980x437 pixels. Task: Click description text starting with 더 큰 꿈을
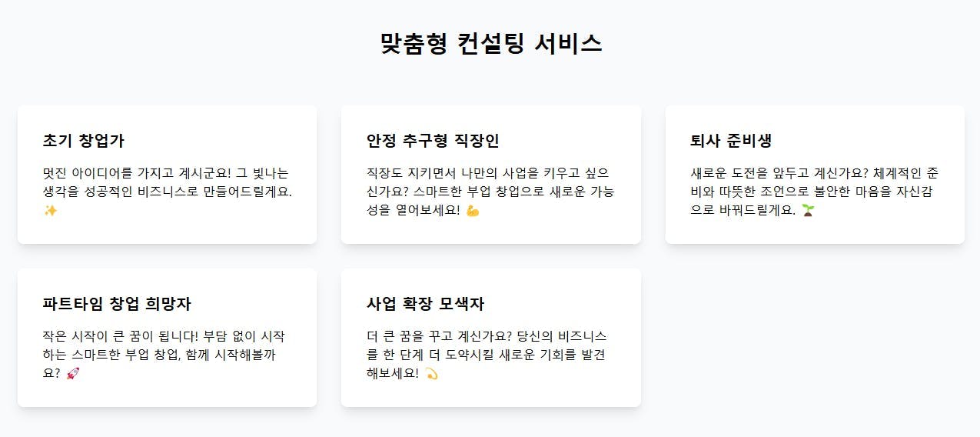point(488,355)
